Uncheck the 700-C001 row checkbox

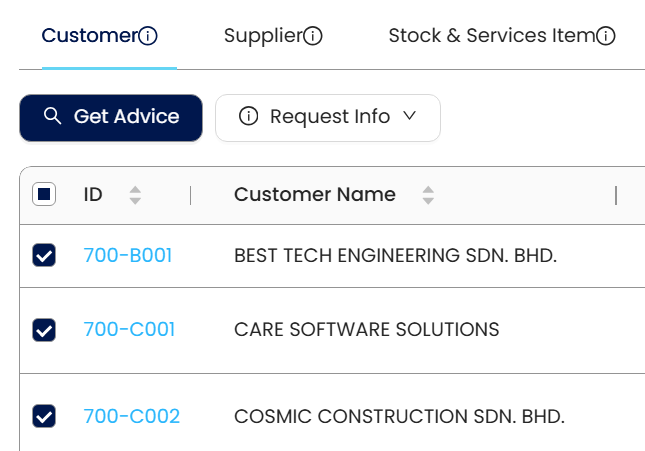coord(44,329)
